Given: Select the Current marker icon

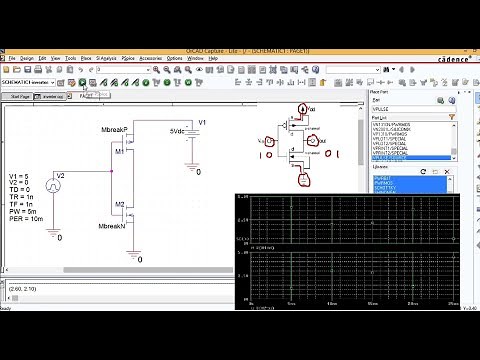Looking at the screenshot, I should click(125, 82).
